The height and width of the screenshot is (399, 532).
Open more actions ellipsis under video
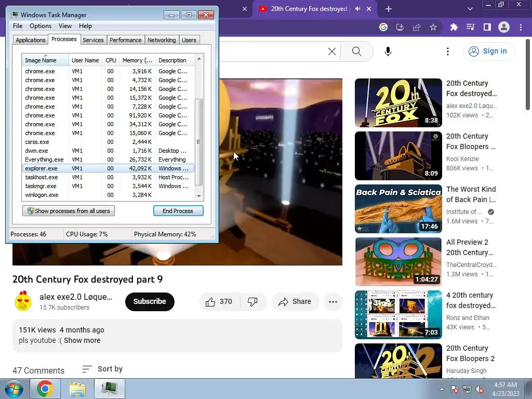[333, 302]
